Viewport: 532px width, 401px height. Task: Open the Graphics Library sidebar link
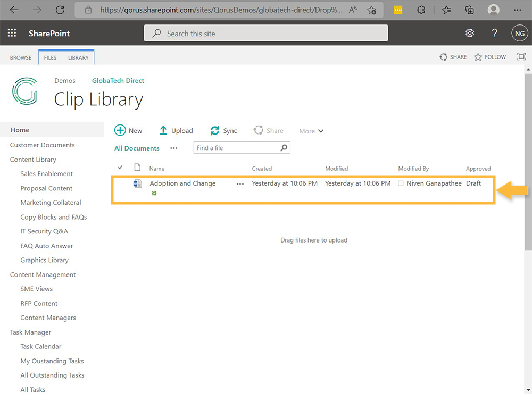[44, 260]
